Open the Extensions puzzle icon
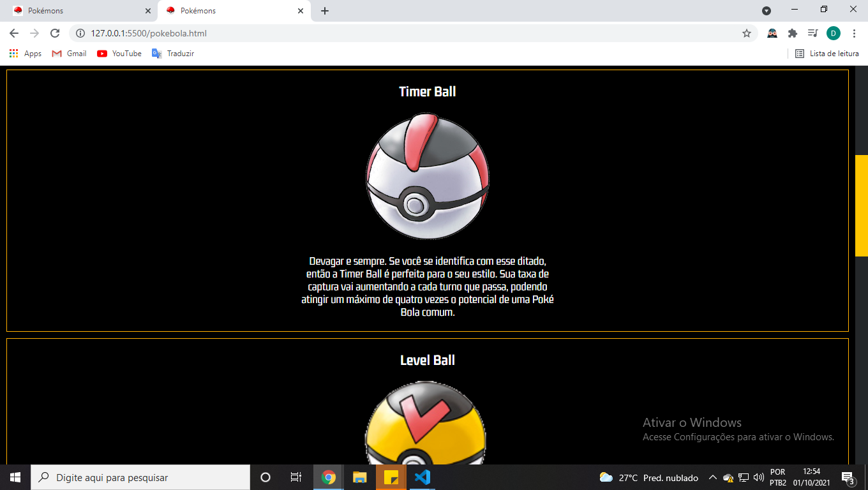868x490 pixels. (793, 33)
